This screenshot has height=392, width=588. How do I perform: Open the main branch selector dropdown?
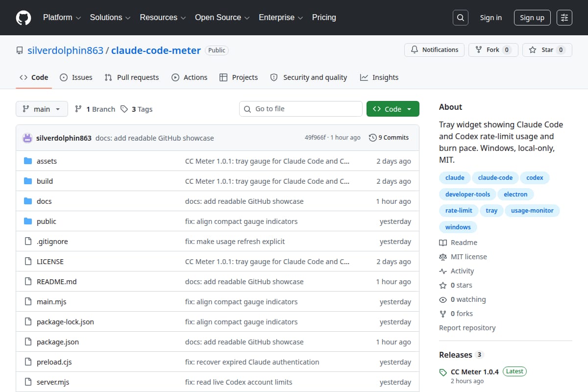(x=42, y=109)
